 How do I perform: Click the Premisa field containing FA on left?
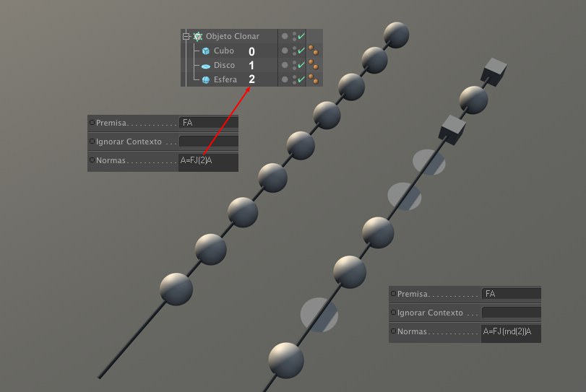pyautogui.click(x=208, y=123)
